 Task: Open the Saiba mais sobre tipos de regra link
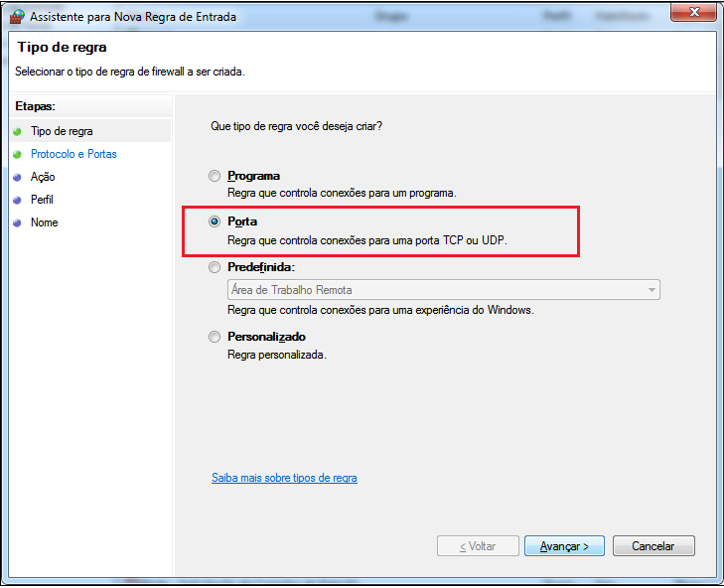[284, 478]
